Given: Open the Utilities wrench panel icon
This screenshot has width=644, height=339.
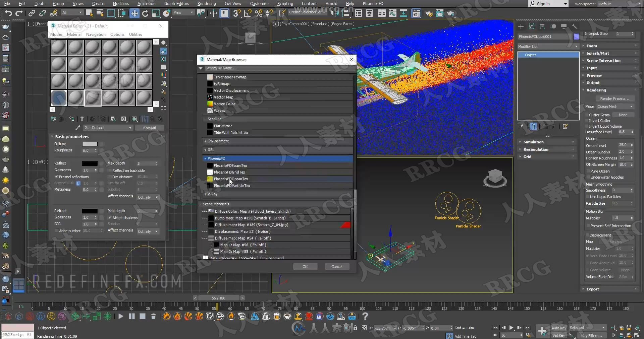Looking at the screenshot, I should pos(575,26).
